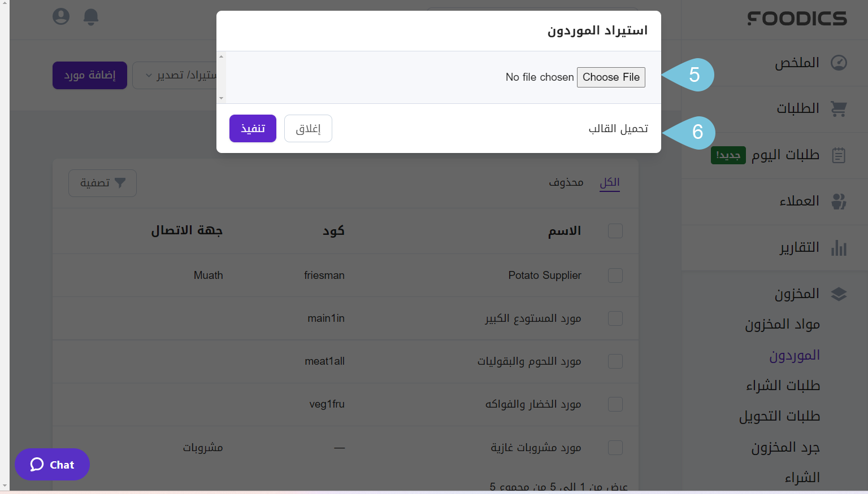The image size is (868, 494).
Task: Open the user profile icon
Action: (60, 16)
